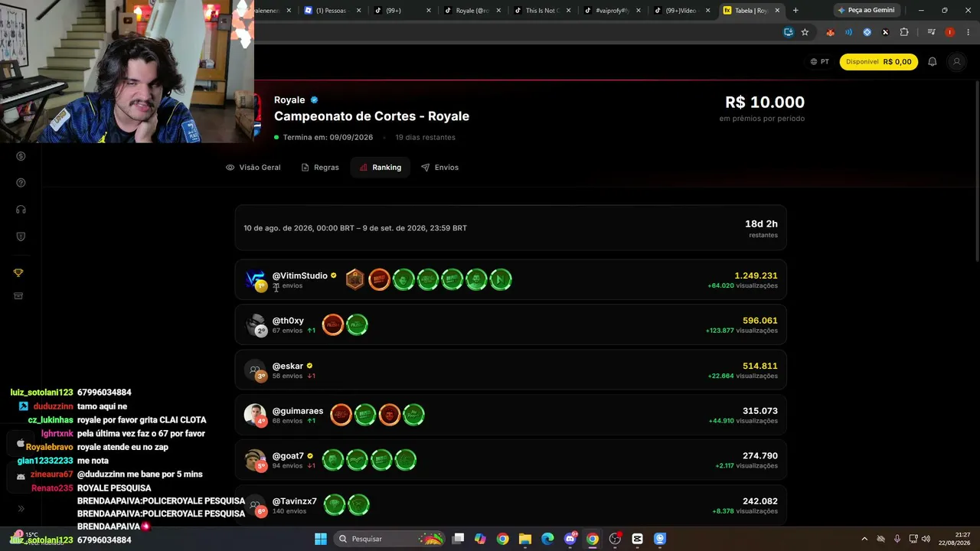Bookmark this page with the star icon
Screen dimensions: 980x551
(x=805, y=32)
